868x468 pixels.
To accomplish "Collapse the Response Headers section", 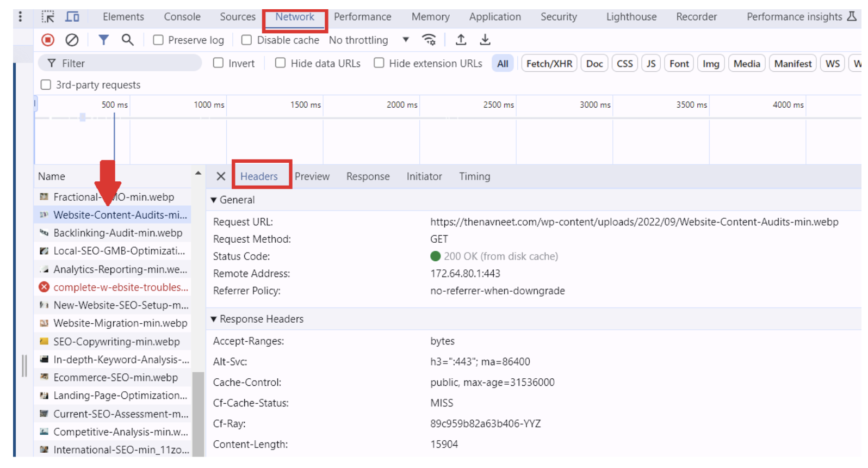I will pyautogui.click(x=214, y=319).
